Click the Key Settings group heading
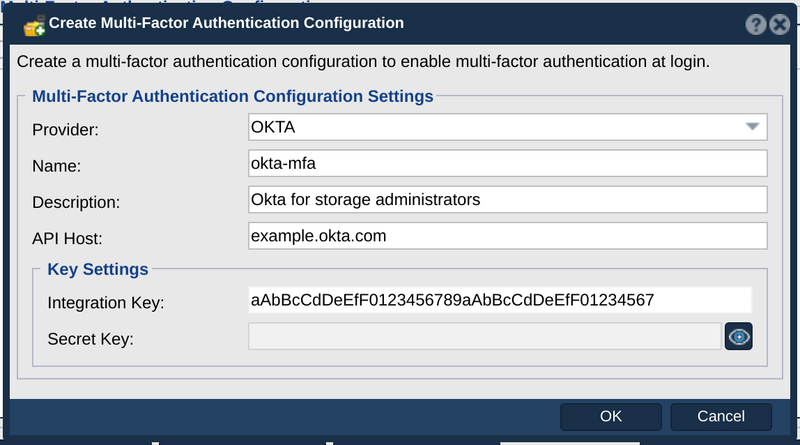The image size is (800, 445). point(98,269)
